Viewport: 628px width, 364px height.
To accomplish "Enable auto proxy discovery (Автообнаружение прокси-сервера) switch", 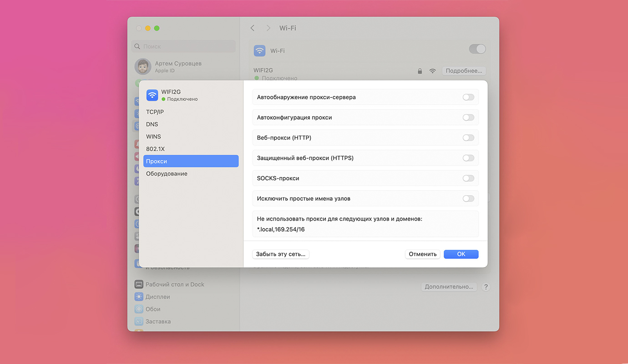I will 468,97.
